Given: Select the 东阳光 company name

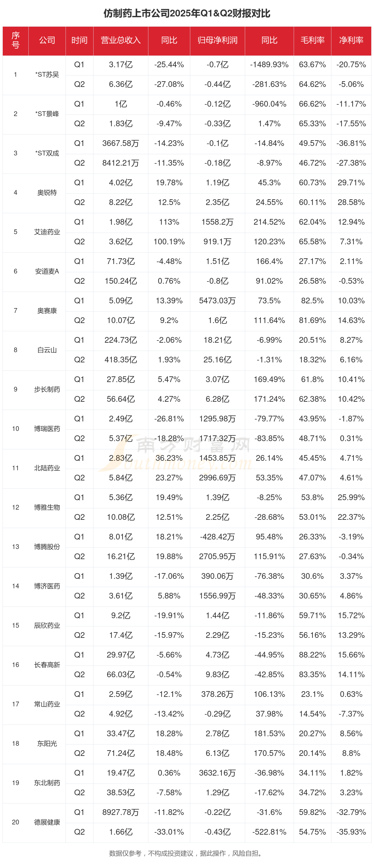Looking at the screenshot, I should coord(47,743).
